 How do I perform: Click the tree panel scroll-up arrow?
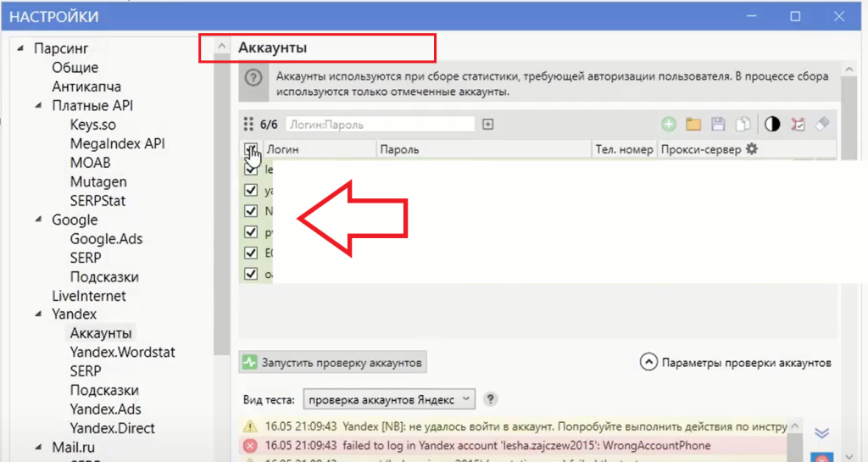(x=221, y=46)
